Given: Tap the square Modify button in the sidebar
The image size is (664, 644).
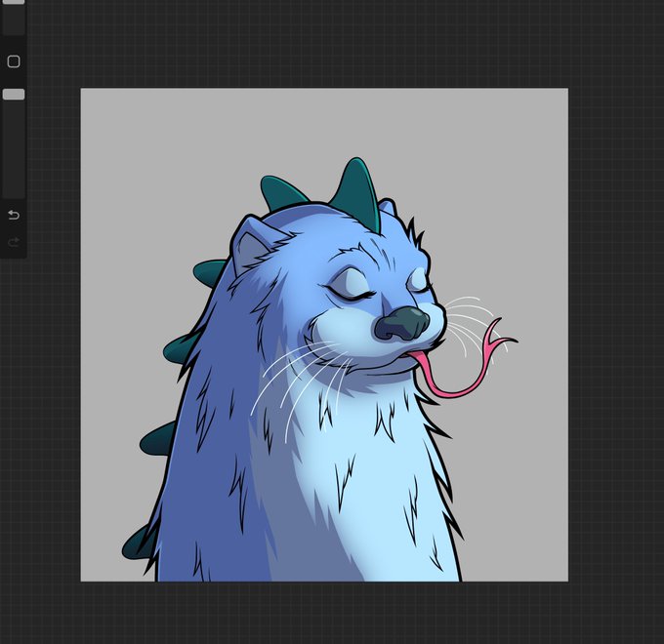Looking at the screenshot, I should [14, 61].
